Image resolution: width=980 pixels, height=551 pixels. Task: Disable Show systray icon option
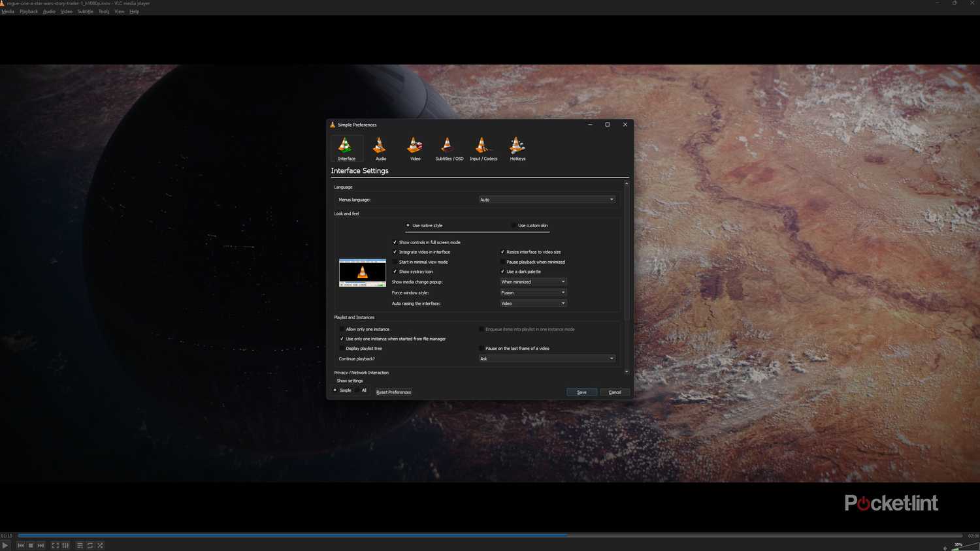(x=395, y=272)
